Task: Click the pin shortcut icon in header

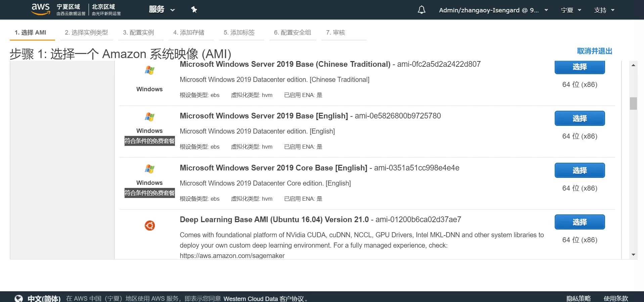Action: point(194,10)
